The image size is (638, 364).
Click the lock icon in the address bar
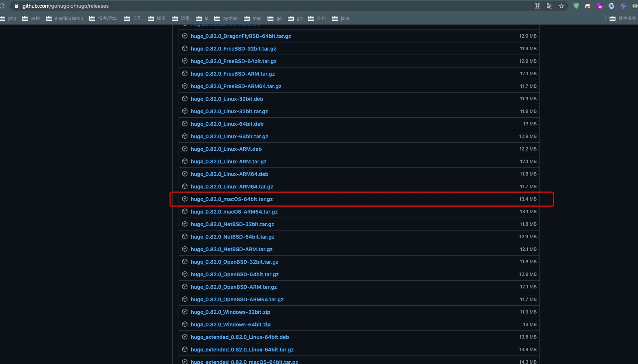click(16, 6)
